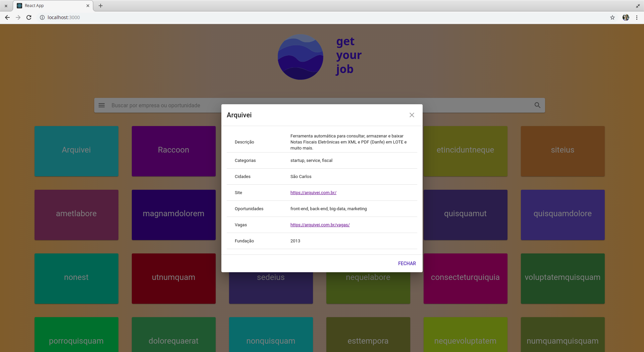This screenshot has width=644, height=352.
Task: Open the dolorequaerat card
Action: coord(174,335)
